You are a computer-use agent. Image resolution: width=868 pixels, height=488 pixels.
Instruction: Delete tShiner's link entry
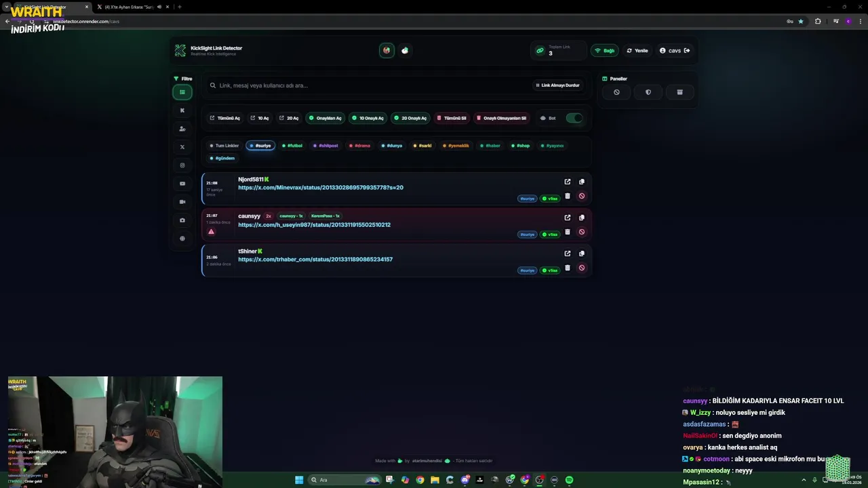coord(568,268)
